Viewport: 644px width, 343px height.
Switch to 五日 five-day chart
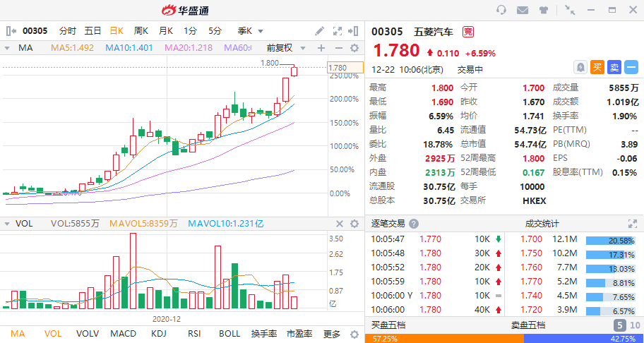point(93,31)
